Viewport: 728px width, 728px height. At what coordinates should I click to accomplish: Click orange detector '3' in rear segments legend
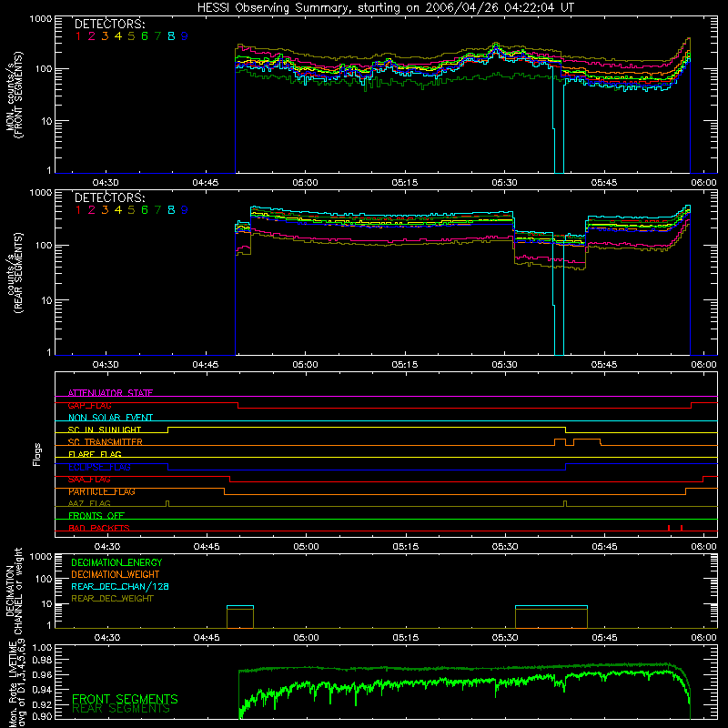[x=105, y=210]
